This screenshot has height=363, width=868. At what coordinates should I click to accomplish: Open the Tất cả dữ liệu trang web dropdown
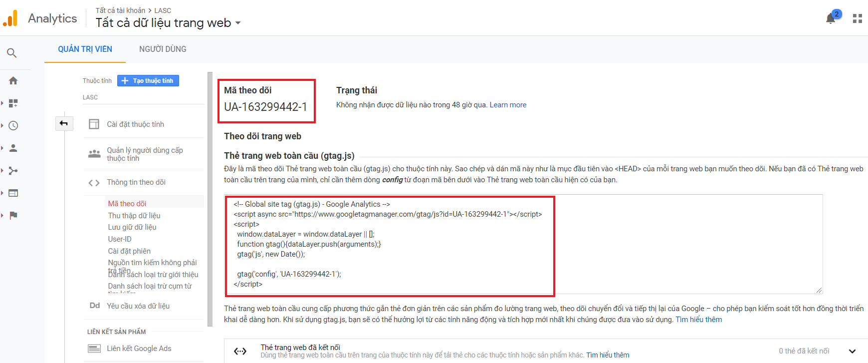(x=168, y=23)
